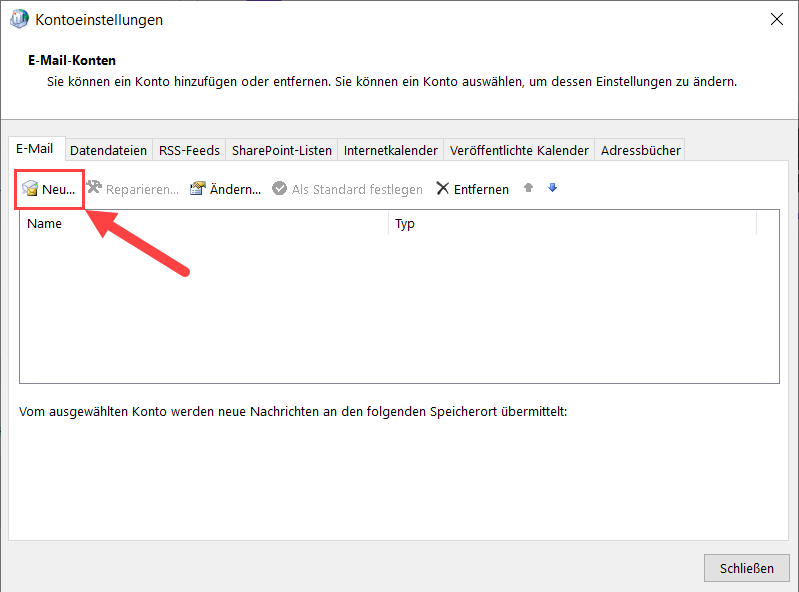Select the RSS-Feeds tab

pyautogui.click(x=189, y=151)
